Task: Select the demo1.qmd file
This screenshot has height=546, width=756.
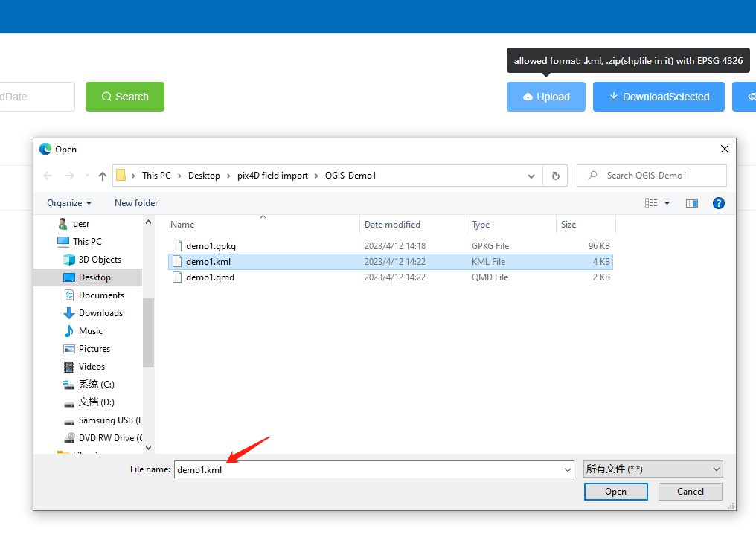Action: (x=211, y=277)
